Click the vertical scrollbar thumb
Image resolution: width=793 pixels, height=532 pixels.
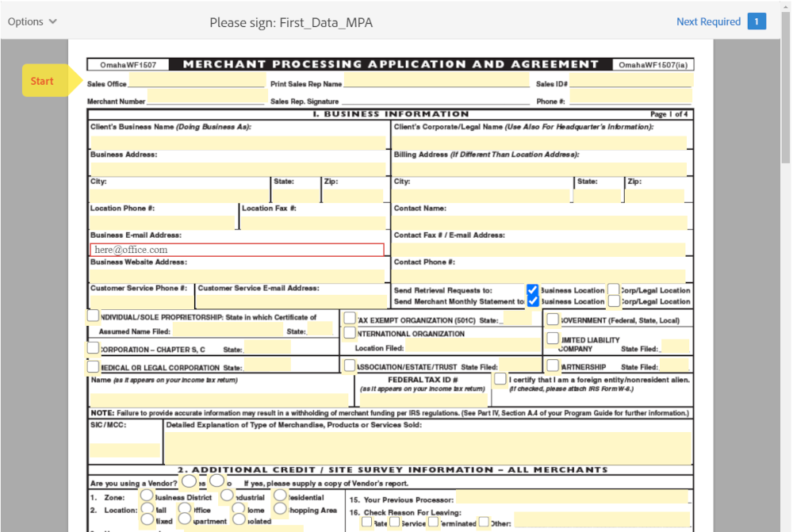785,86
